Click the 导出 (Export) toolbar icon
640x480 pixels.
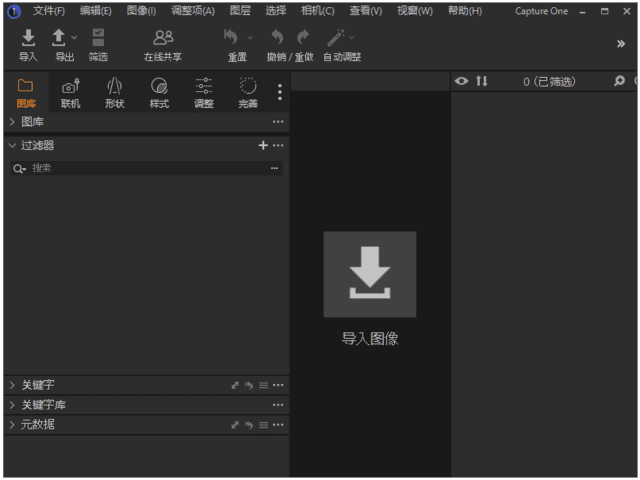click(59, 39)
